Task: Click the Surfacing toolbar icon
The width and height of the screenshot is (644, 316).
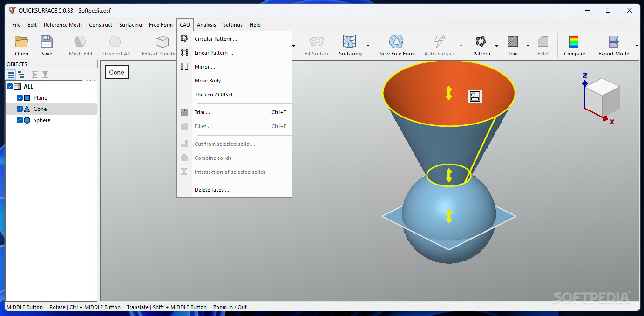Action: point(350,41)
